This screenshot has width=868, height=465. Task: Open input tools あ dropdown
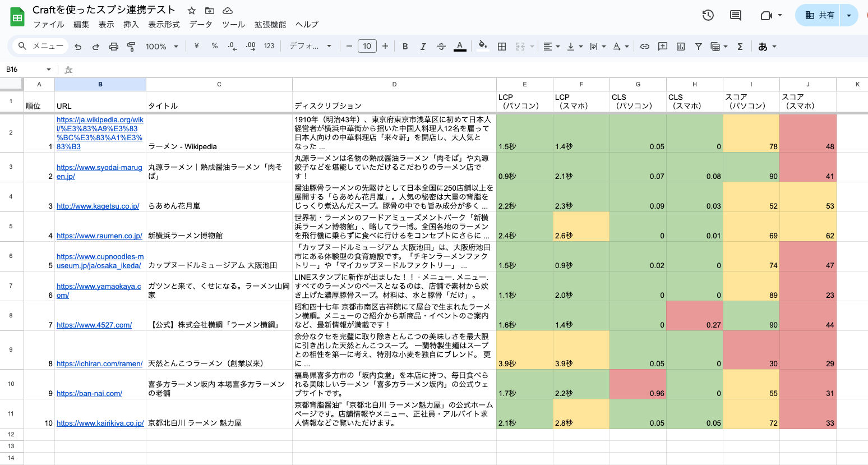(x=767, y=47)
